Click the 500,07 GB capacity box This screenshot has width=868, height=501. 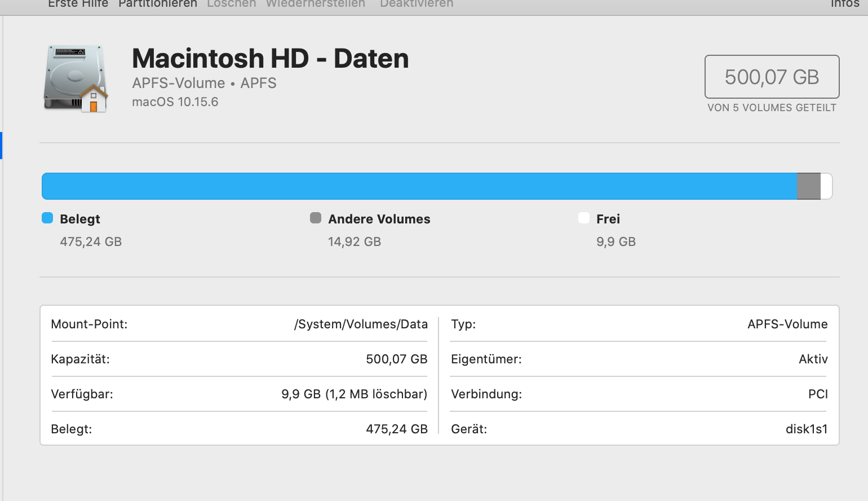click(x=772, y=77)
